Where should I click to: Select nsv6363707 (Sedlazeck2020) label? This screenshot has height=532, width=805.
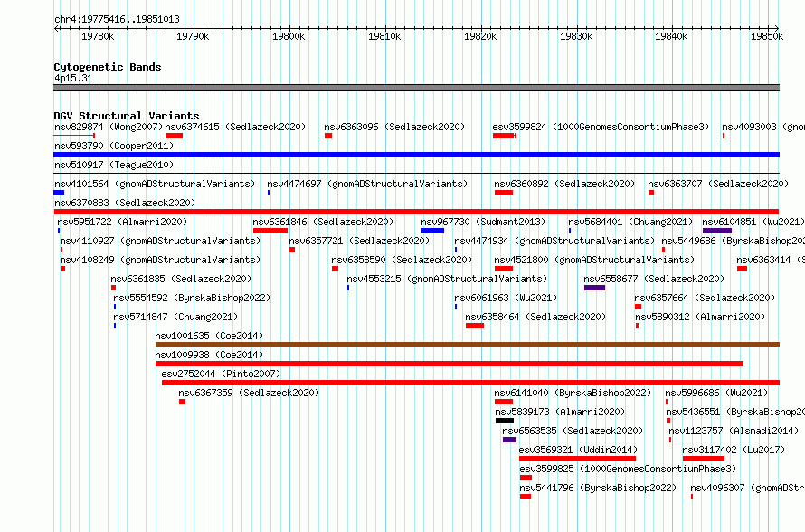click(x=718, y=184)
